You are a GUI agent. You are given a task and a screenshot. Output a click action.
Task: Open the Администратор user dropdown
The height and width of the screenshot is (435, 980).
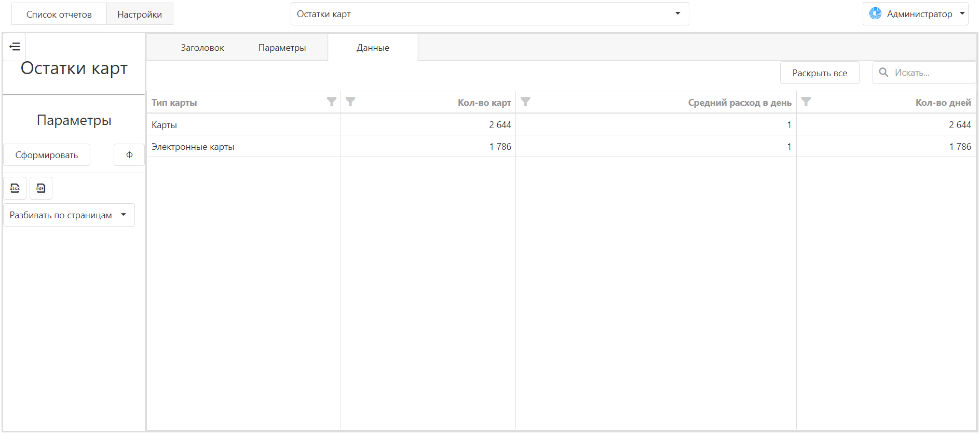916,14
